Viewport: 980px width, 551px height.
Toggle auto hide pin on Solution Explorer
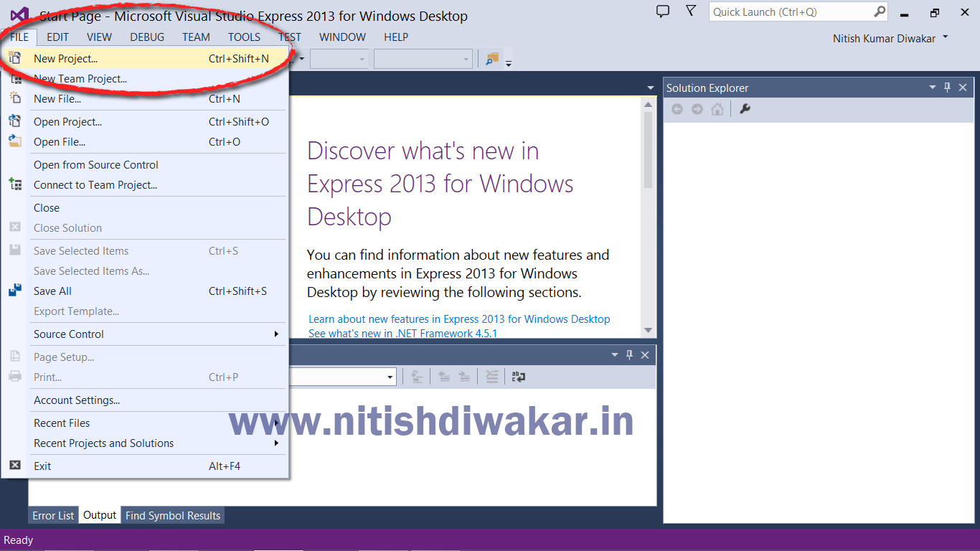[x=947, y=88]
